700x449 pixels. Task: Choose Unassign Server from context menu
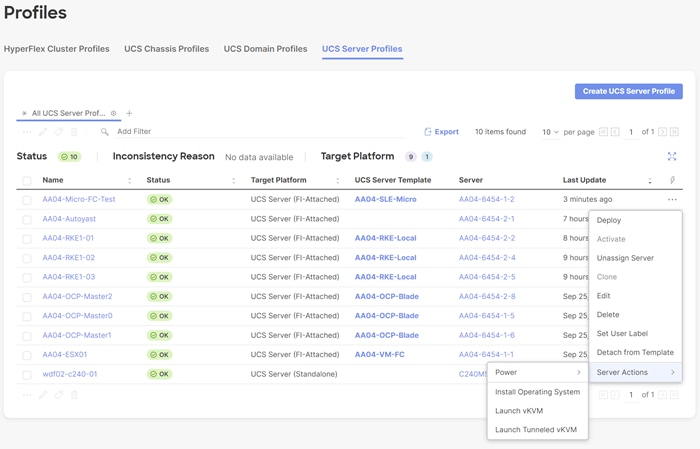(x=635, y=258)
